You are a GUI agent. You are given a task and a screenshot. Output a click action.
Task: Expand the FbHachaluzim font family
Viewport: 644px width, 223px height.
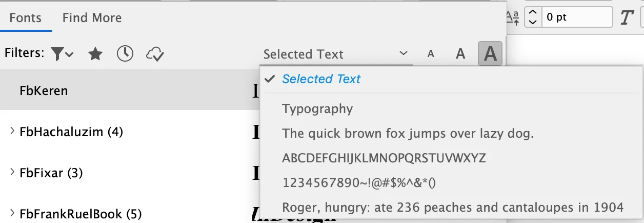pyautogui.click(x=12, y=132)
